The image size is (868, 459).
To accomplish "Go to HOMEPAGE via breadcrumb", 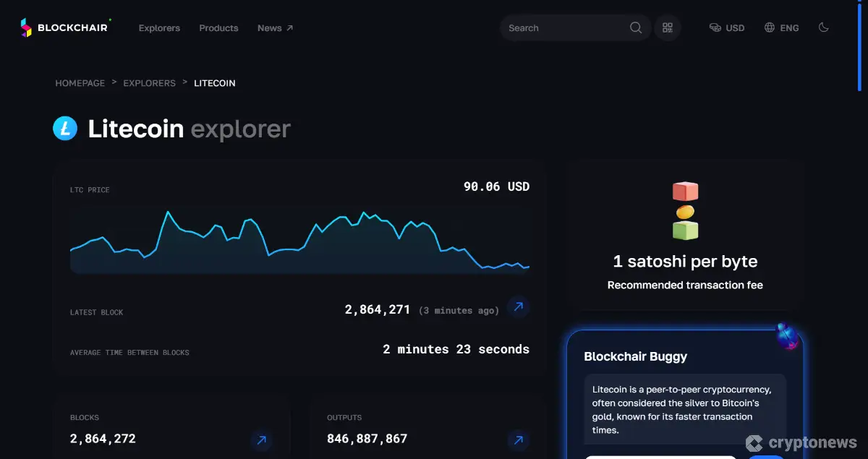I will click(x=80, y=82).
